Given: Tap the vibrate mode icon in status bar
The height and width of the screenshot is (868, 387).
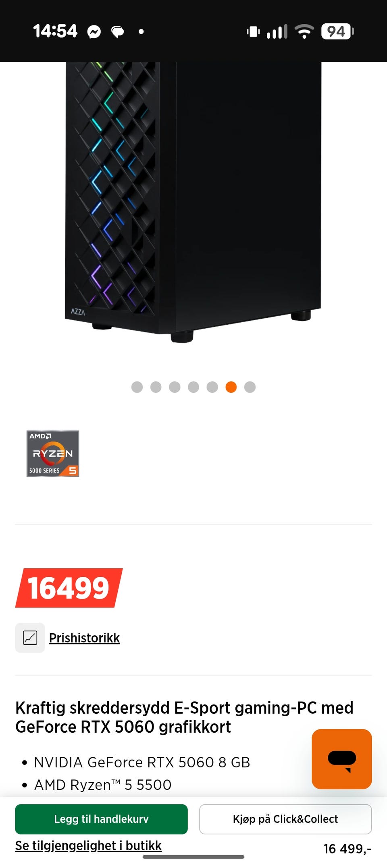Looking at the screenshot, I should 253,31.
